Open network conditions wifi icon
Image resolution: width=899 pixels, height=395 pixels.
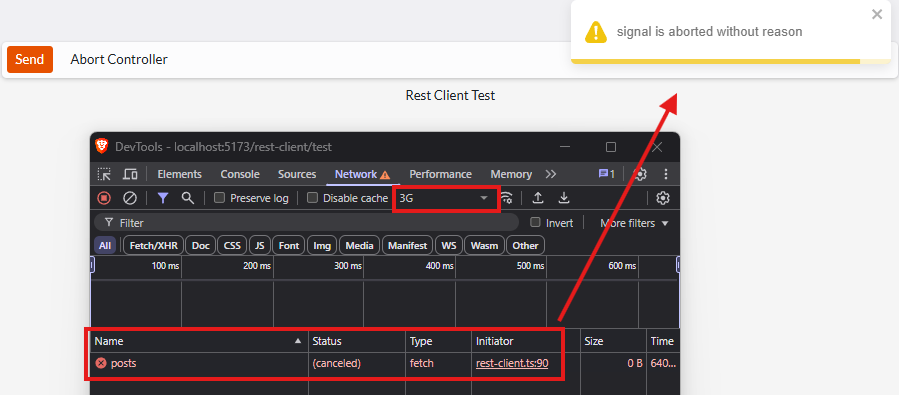506,198
